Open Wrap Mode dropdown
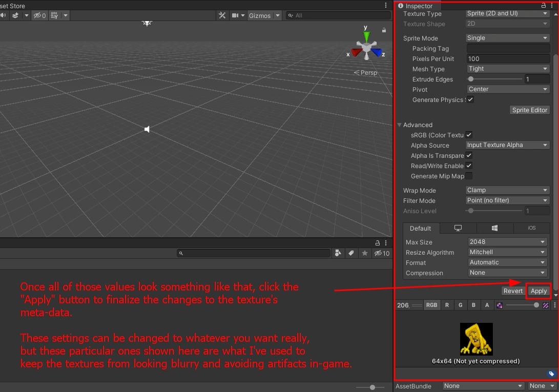Viewport: 559px width, 392px height. [507, 190]
